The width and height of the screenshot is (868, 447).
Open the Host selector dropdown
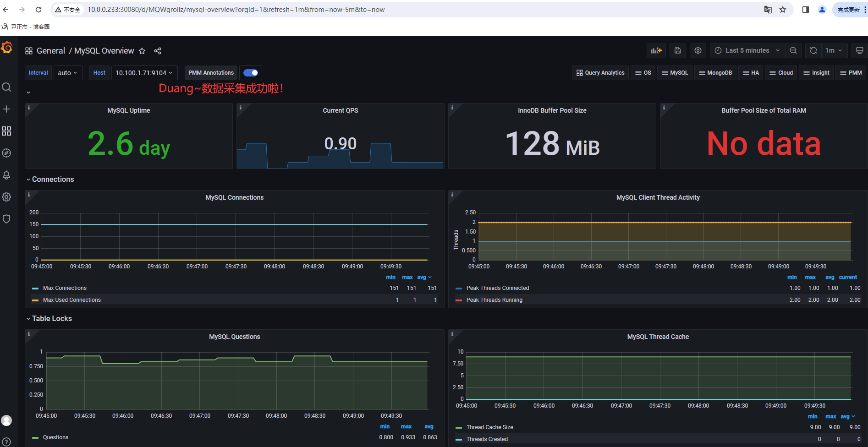pos(144,72)
